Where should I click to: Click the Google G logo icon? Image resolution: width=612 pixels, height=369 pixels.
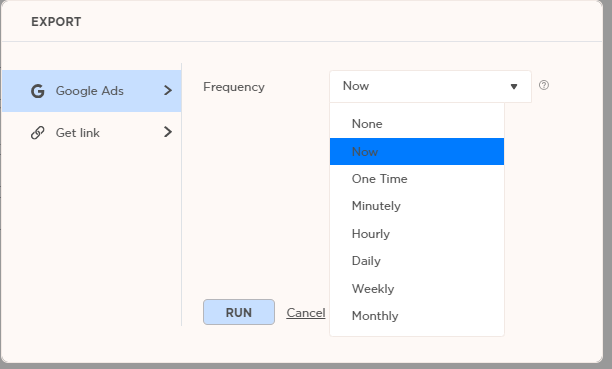pyautogui.click(x=37, y=91)
